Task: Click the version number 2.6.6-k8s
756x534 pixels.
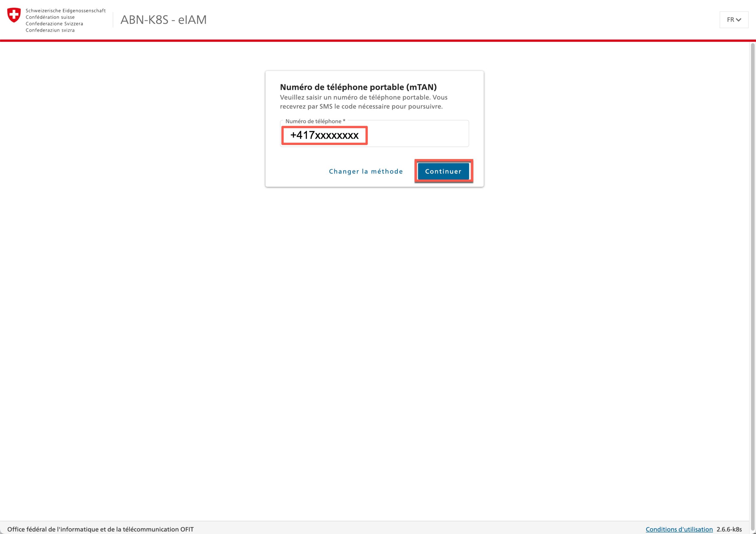Action: click(x=729, y=529)
